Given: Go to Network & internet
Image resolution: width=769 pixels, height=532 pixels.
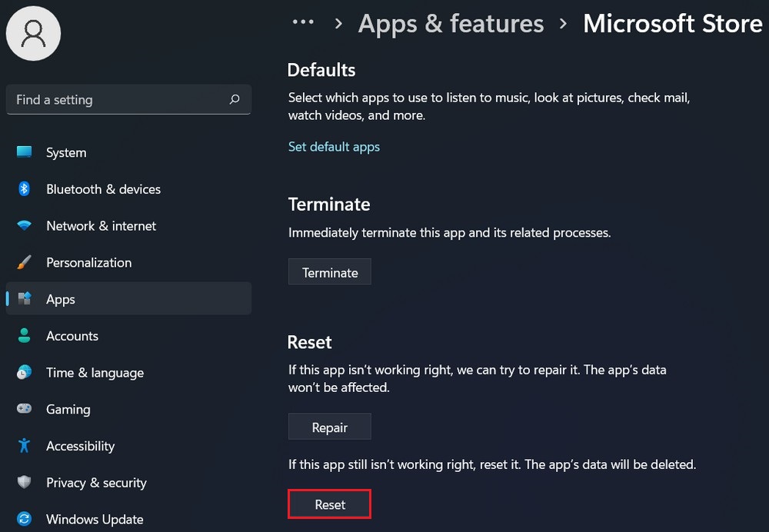Looking at the screenshot, I should point(128,226).
